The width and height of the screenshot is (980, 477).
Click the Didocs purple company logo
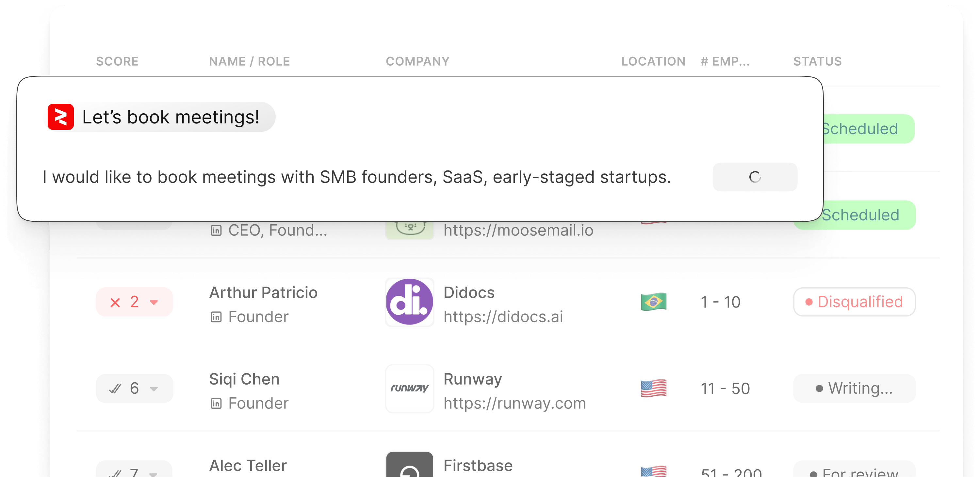click(409, 302)
